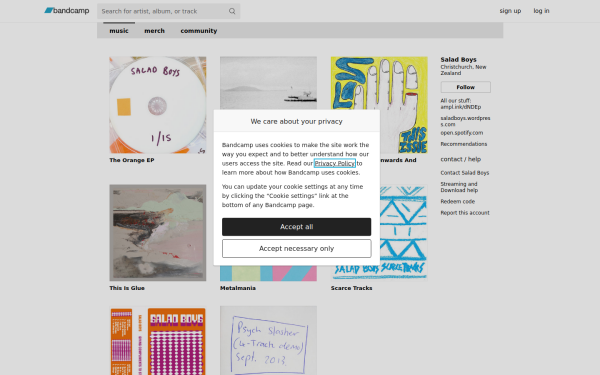Follow Salad Boys
Image resolution: width=600 pixels, height=375 pixels.
[x=465, y=87]
